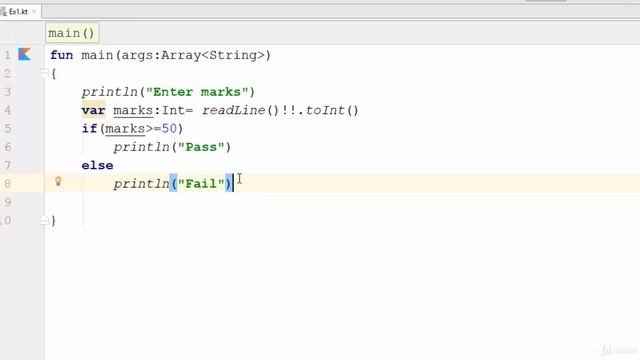Click the Kotlin run gutter icon
Image resolution: width=640 pixels, height=360 pixels.
(24, 54)
